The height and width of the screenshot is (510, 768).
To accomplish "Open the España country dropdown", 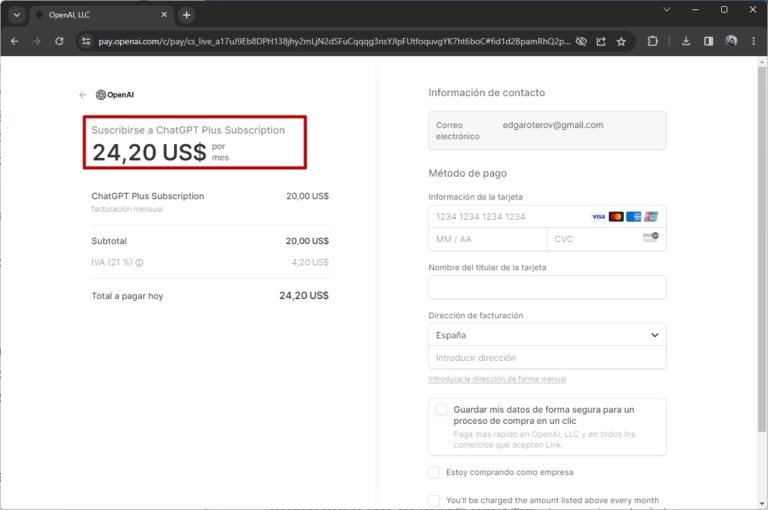I will pos(547,335).
